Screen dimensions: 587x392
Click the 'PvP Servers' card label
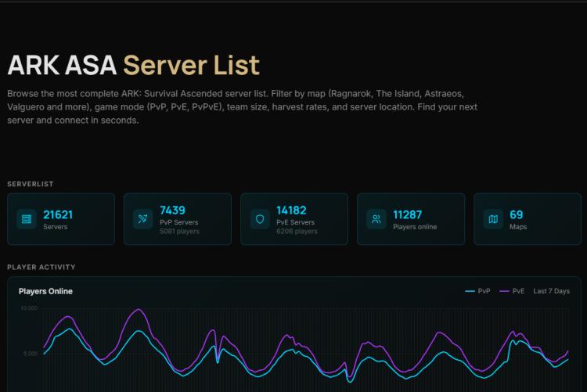coord(179,222)
